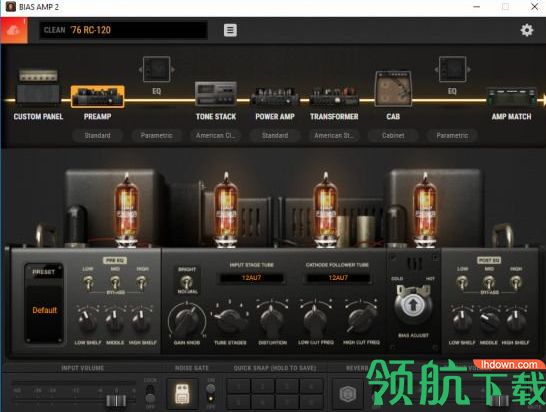Click the Pre EQ High Shelf knob

(x=141, y=320)
